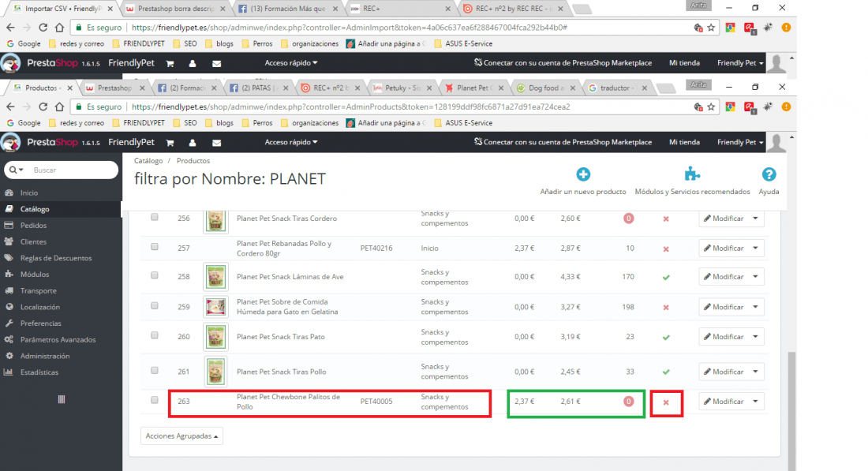868x471 pixels.
Task: Open Acciones Agrupadas dropdown
Action: [x=181, y=436]
